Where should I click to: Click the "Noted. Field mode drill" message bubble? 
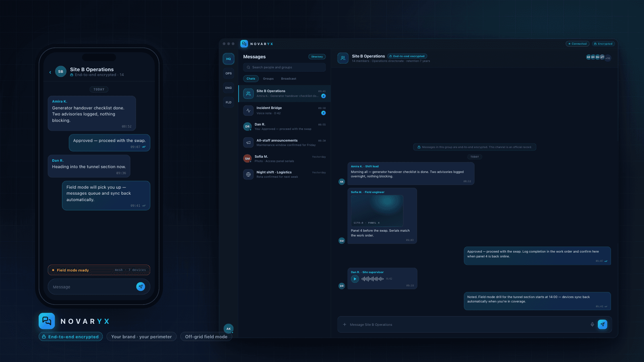pos(537,301)
